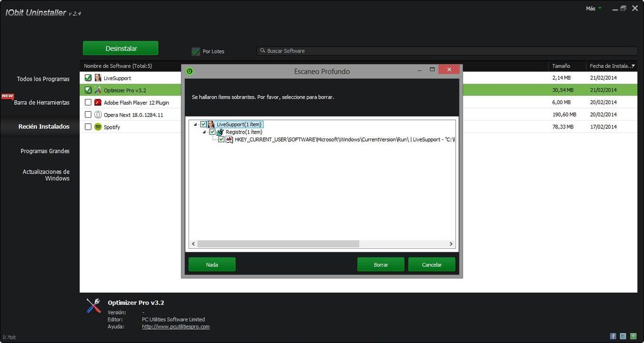Open Todos los Programas tab

pos(43,79)
